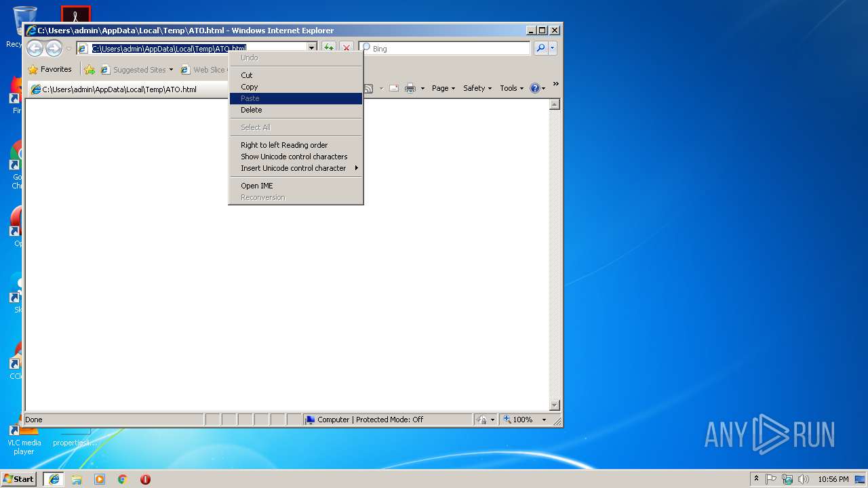Click the Back navigation arrow
Viewport: 868px width, 488px height.
35,48
